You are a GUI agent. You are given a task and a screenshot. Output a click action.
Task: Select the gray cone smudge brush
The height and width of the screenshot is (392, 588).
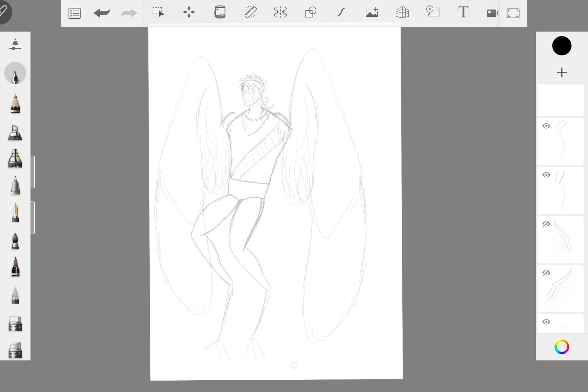coord(15,296)
